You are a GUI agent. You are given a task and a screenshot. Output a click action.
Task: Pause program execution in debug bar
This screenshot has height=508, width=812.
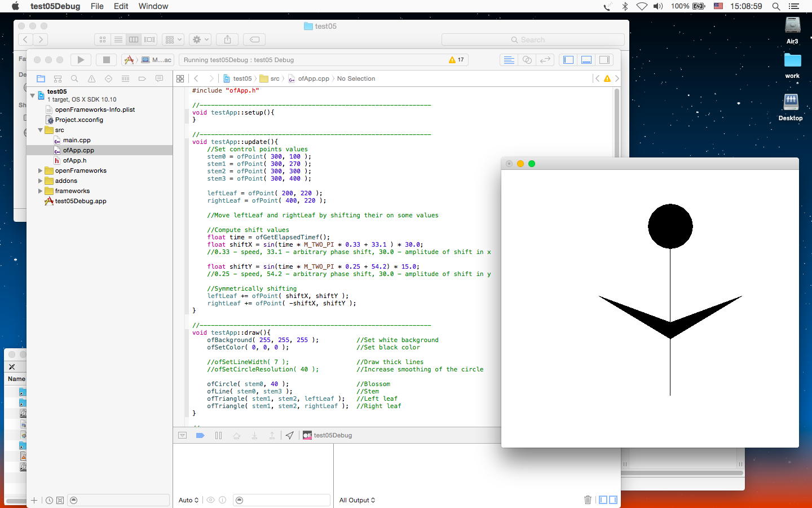click(218, 435)
